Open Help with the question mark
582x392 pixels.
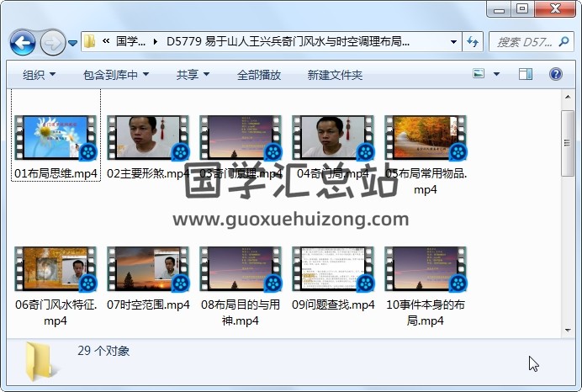[556, 74]
